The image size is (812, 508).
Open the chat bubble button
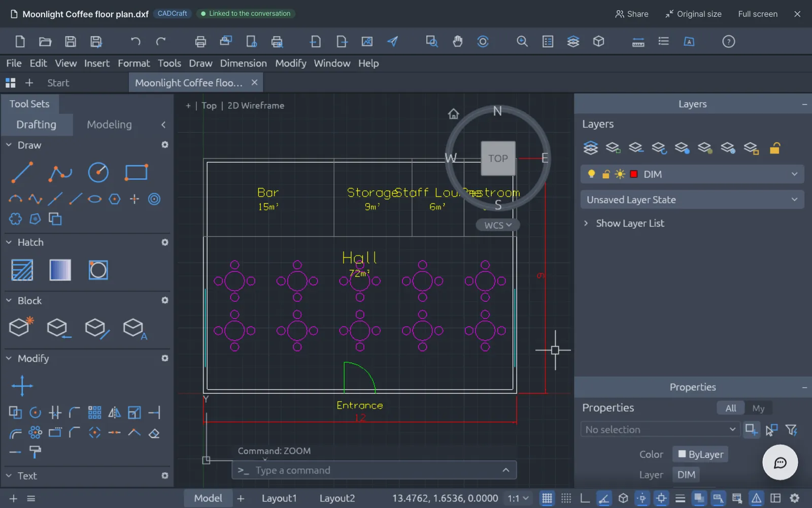[x=780, y=462]
